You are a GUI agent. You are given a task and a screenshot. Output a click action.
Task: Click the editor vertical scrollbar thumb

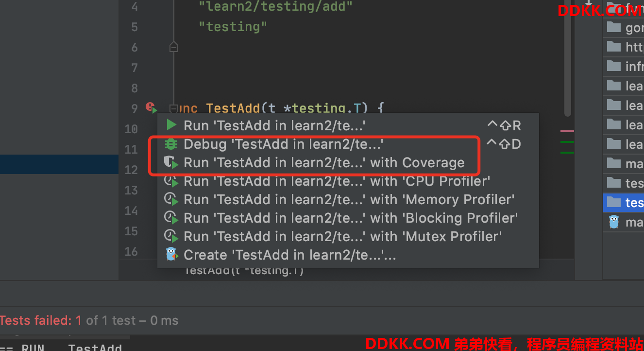click(x=568, y=58)
